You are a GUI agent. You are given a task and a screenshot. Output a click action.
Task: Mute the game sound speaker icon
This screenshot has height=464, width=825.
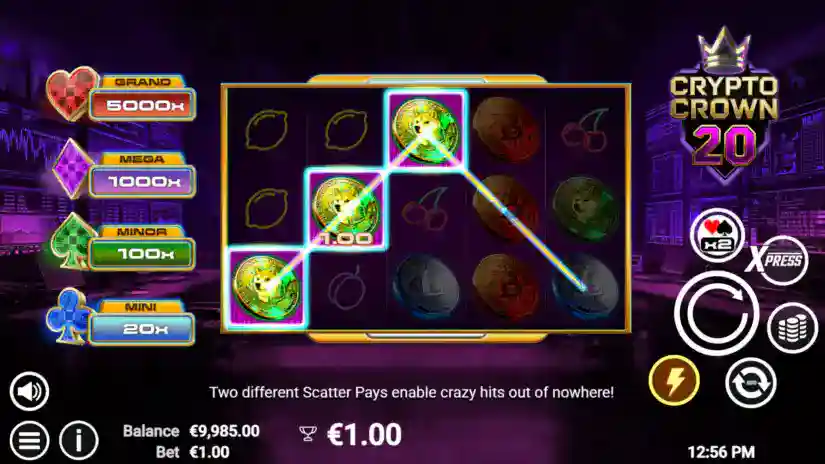click(29, 391)
